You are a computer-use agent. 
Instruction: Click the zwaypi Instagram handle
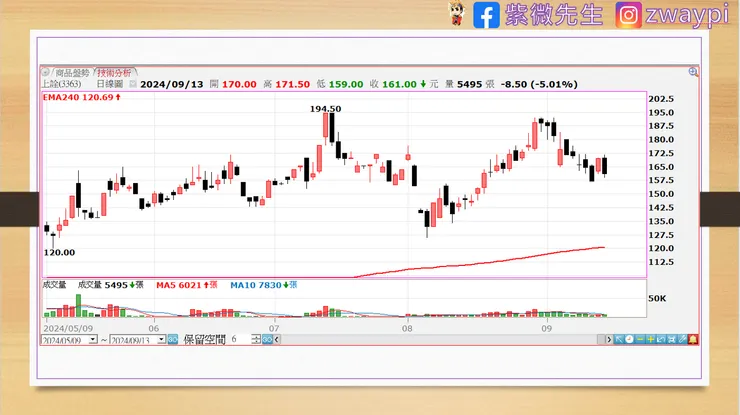(x=687, y=15)
